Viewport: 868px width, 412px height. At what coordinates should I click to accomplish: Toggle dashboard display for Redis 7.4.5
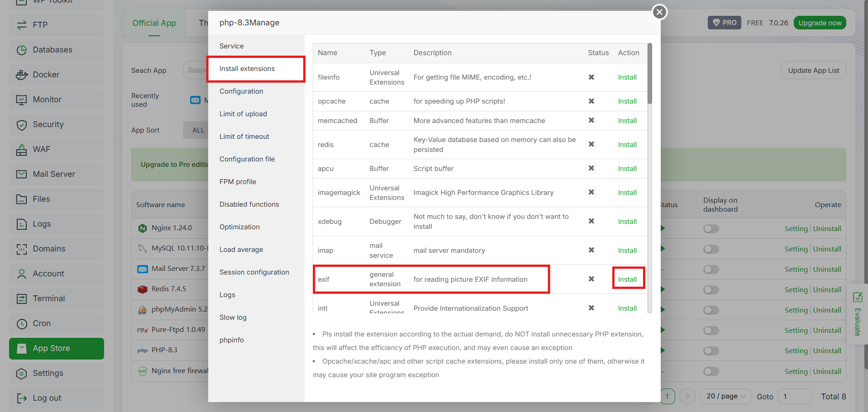click(711, 290)
